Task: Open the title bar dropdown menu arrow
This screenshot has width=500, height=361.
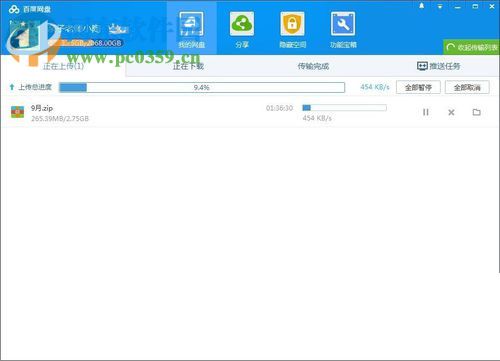Action: pyautogui.click(x=440, y=6)
